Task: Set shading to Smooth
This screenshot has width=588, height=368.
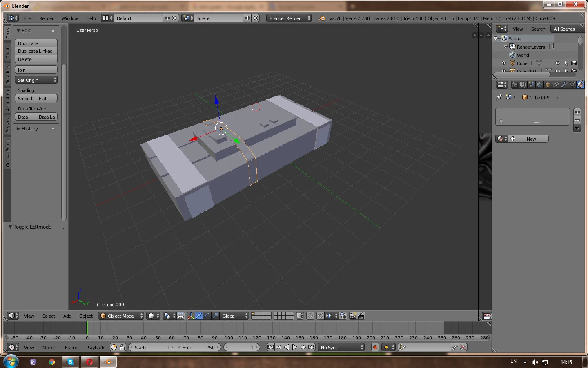Action: click(25, 98)
